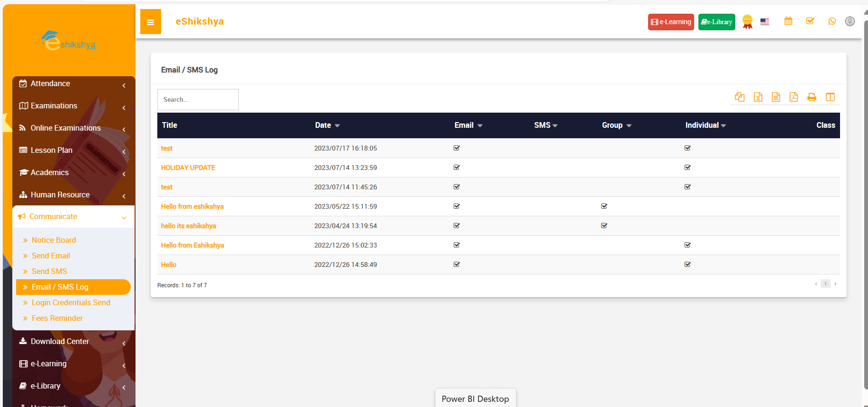Image resolution: width=868 pixels, height=407 pixels.
Task: Select Fees Reminder in the sidebar
Action: (x=57, y=318)
